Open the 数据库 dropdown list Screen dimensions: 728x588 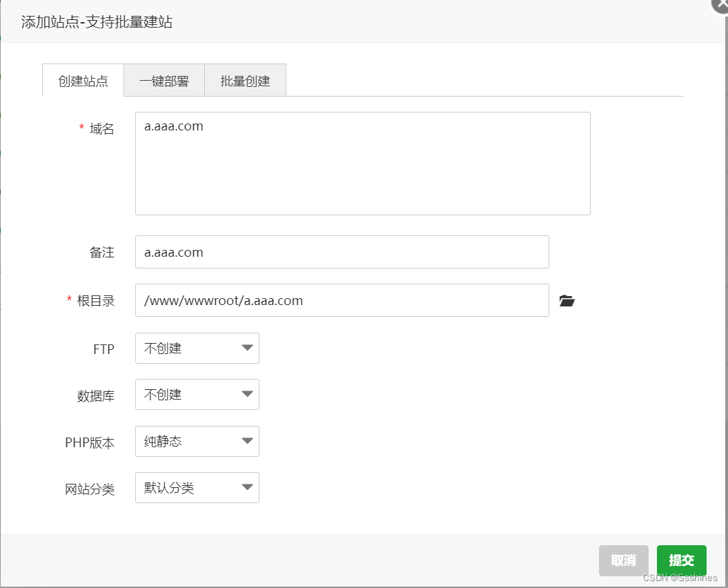197,395
